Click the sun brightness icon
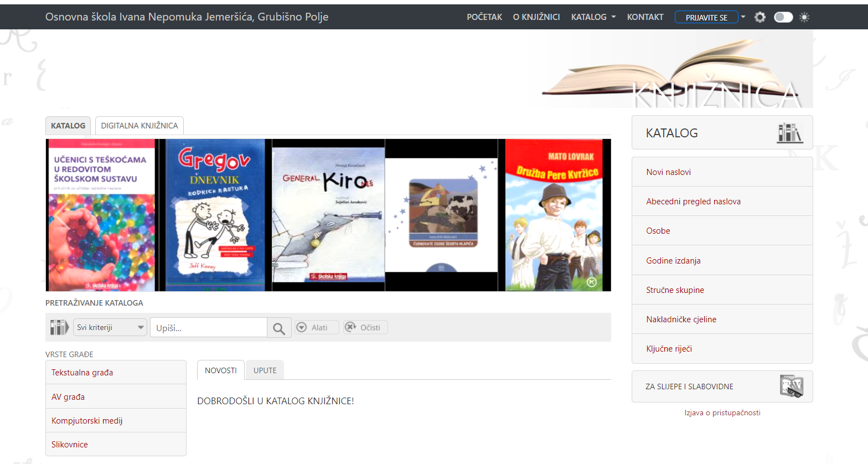 804,17
